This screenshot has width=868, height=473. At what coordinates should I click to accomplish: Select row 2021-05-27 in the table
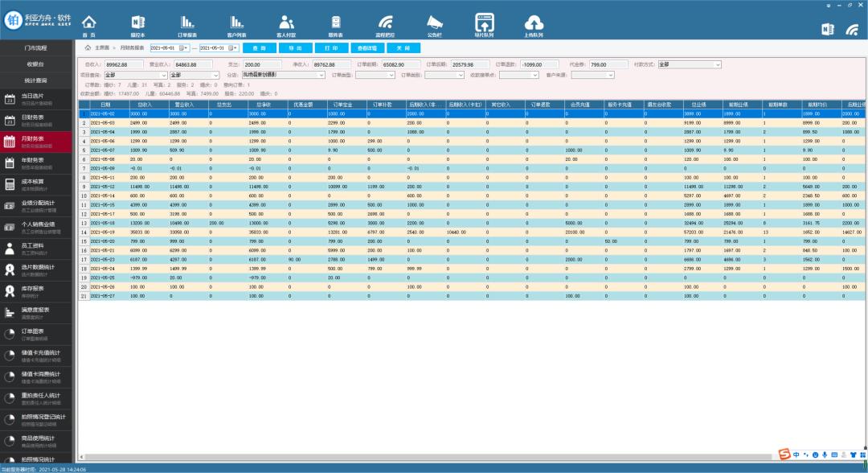tap(472, 296)
